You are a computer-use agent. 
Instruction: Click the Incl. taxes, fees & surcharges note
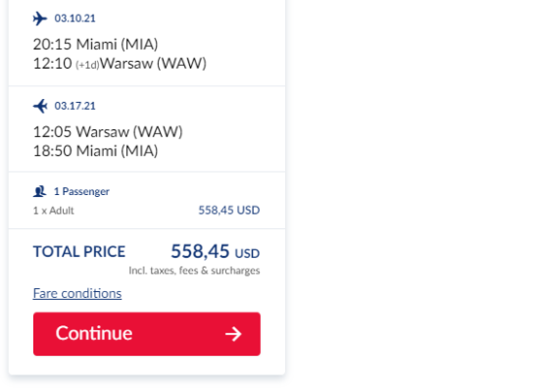coord(194,270)
